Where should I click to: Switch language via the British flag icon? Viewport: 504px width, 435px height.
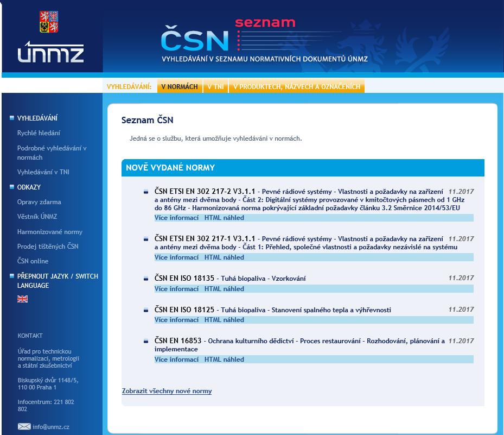pos(22,299)
